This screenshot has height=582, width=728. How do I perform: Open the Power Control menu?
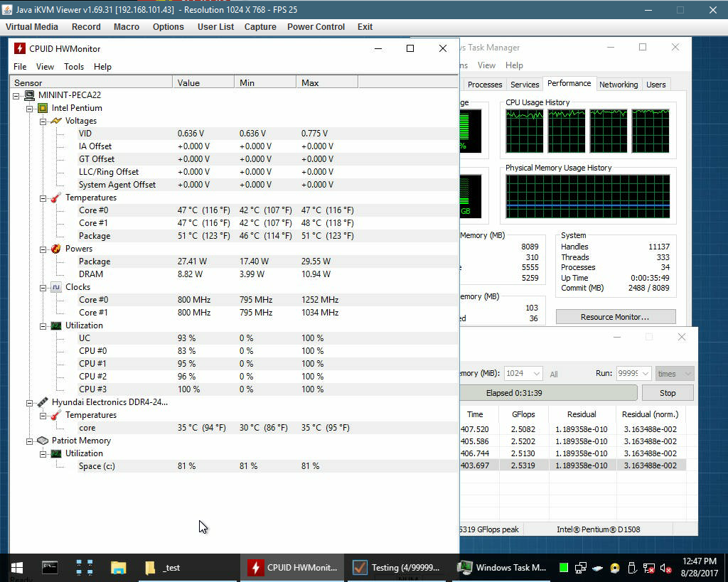click(316, 27)
